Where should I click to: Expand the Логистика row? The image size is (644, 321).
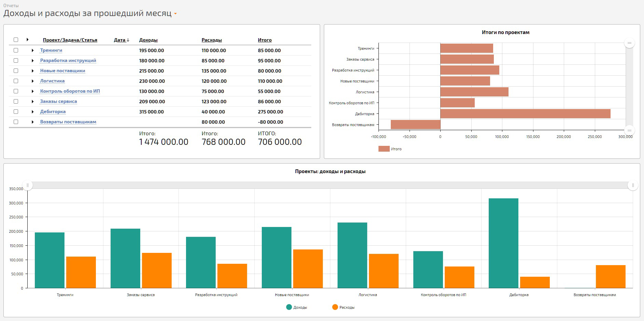click(32, 81)
